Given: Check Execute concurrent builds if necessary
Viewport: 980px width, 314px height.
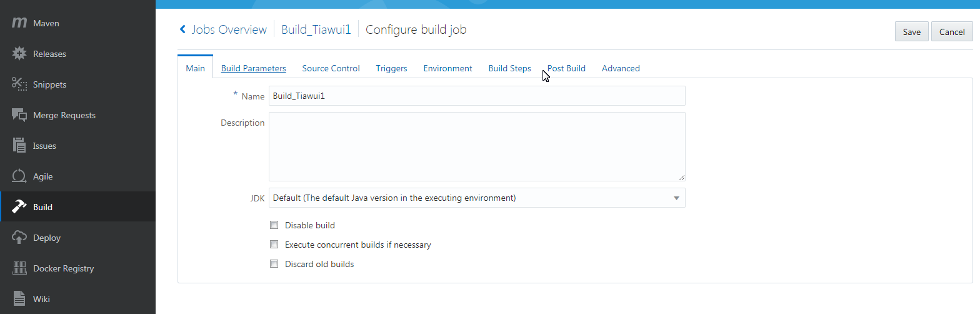Looking at the screenshot, I should pos(274,245).
